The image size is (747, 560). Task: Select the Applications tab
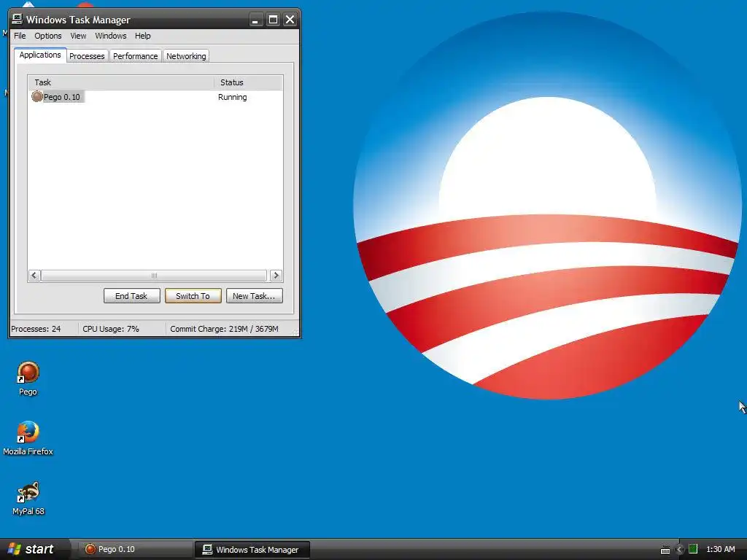(x=40, y=55)
